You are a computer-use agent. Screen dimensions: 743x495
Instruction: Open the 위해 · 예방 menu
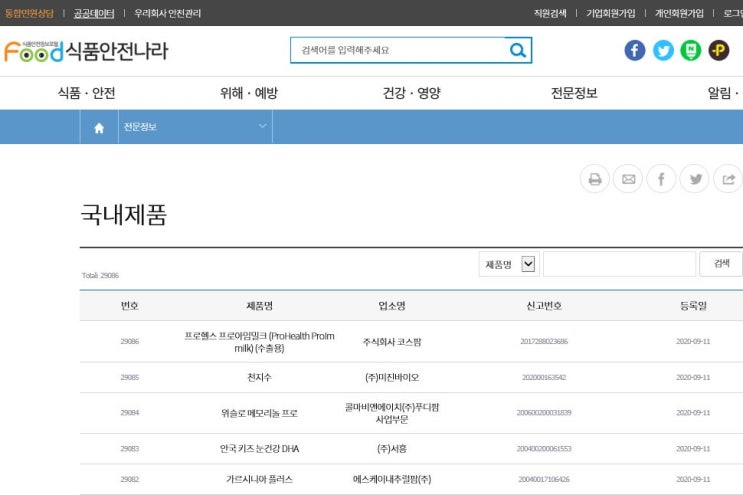coord(249,93)
